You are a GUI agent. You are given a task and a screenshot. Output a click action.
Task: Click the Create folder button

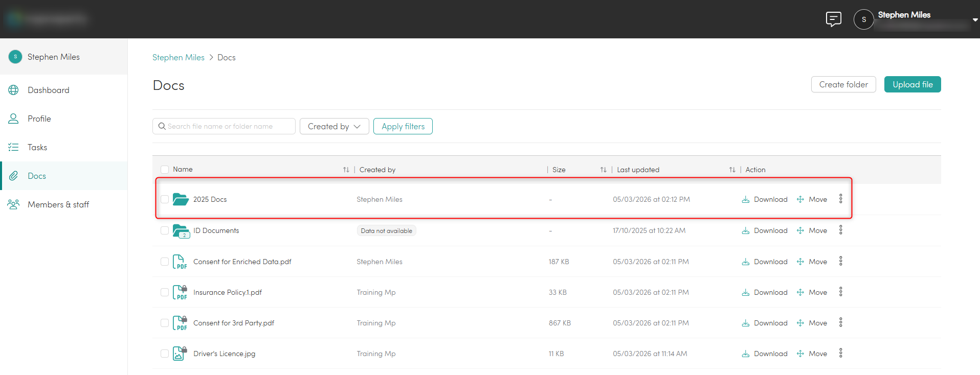843,84
